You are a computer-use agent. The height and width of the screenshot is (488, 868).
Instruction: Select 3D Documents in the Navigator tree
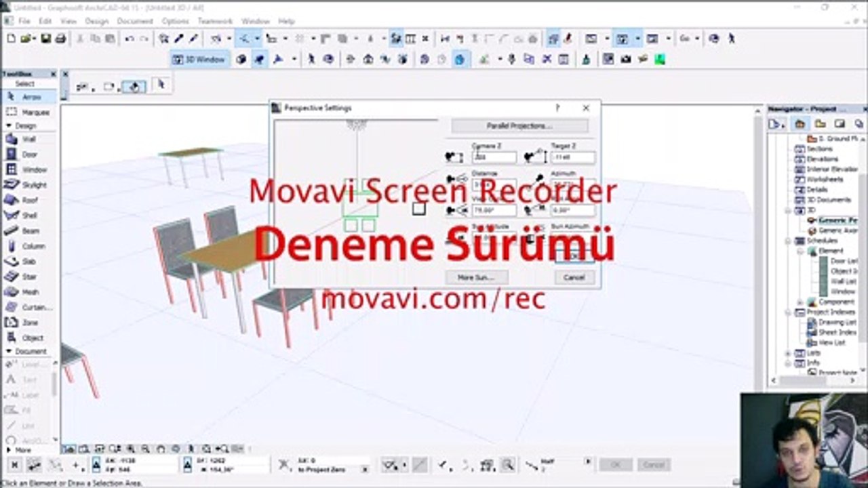[828, 200]
